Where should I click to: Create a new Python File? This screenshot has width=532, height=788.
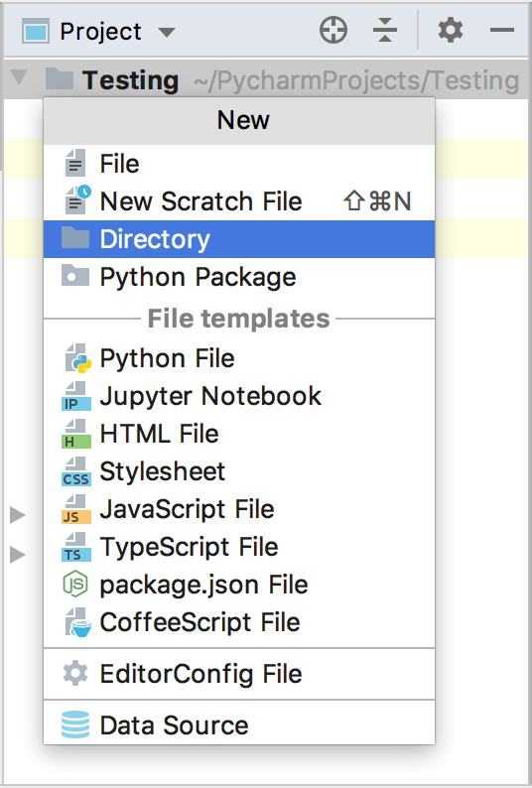click(x=239, y=358)
